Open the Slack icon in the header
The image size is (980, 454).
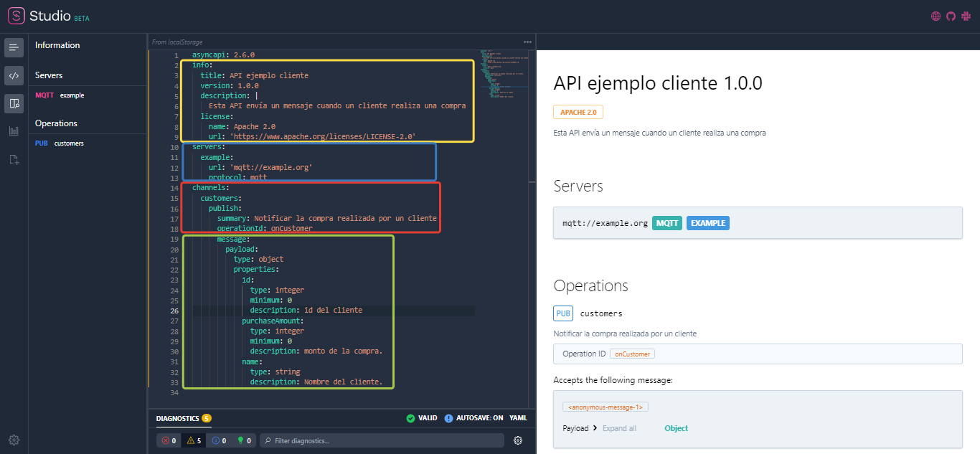point(966,15)
